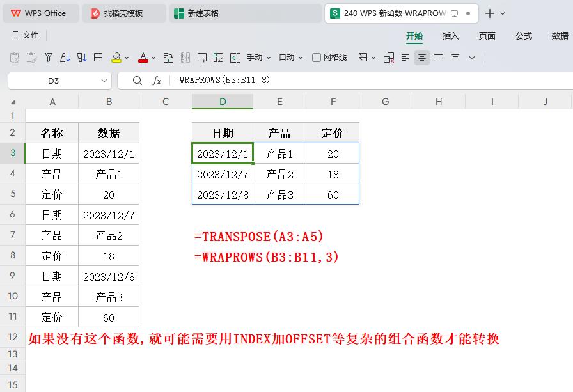Switch to the 新建表格 document tab
The height and width of the screenshot is (392, 573).
coord(203,13)
